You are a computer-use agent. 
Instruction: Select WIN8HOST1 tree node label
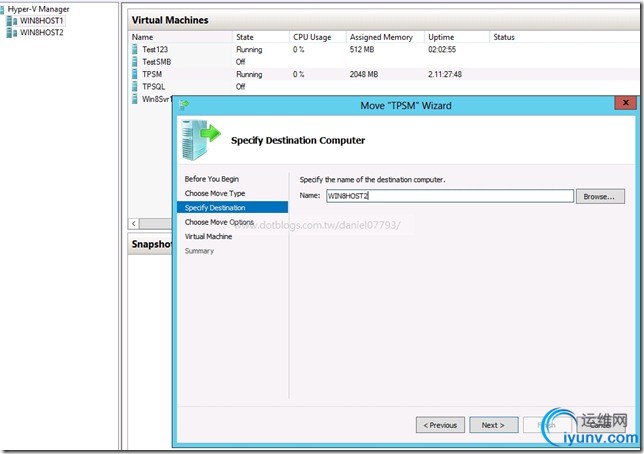point(41,21)
